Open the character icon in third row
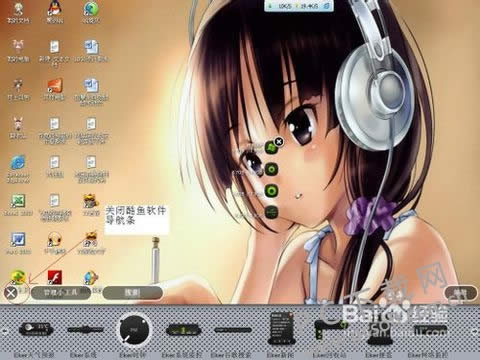The image size is (480, 360). click(x=18, y=85)
